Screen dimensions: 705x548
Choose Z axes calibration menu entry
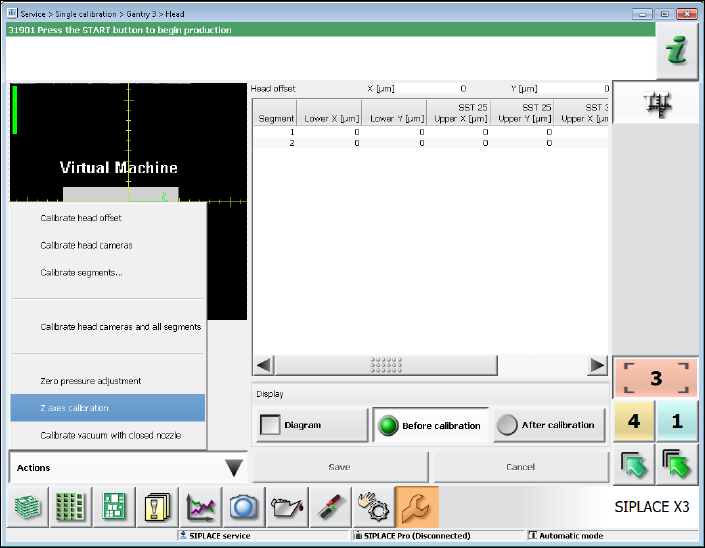108,408
